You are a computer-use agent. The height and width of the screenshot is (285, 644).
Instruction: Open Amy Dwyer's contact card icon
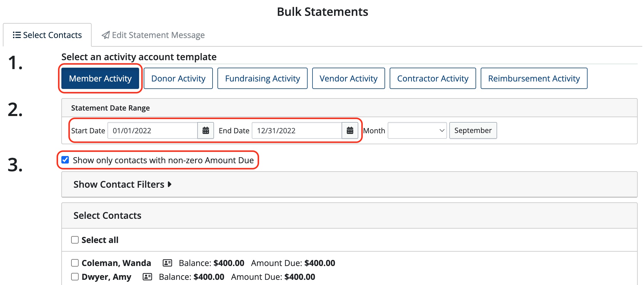point(147,277)
